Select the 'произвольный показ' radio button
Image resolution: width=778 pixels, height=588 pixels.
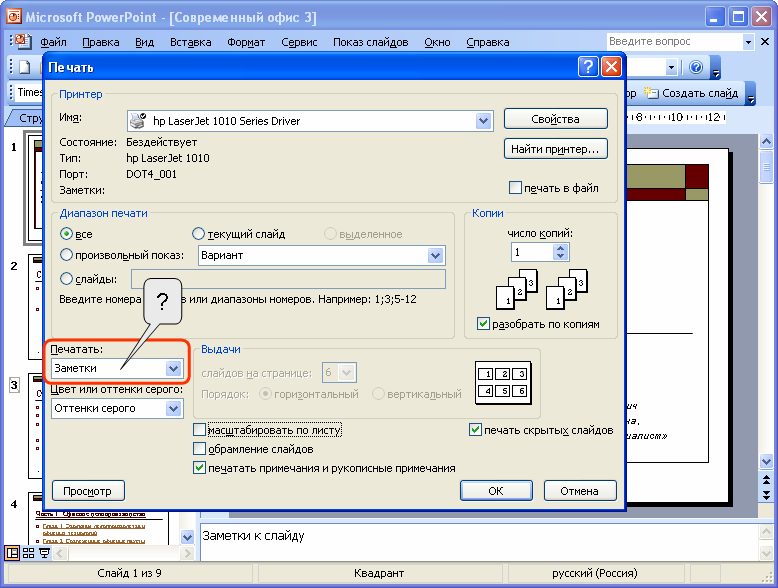click(66, 255)
